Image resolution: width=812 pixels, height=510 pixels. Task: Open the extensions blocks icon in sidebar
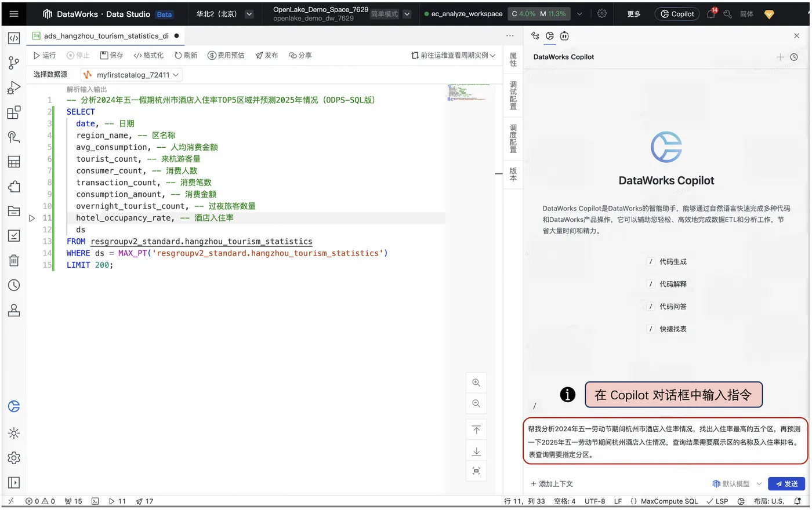coord(14,112)
